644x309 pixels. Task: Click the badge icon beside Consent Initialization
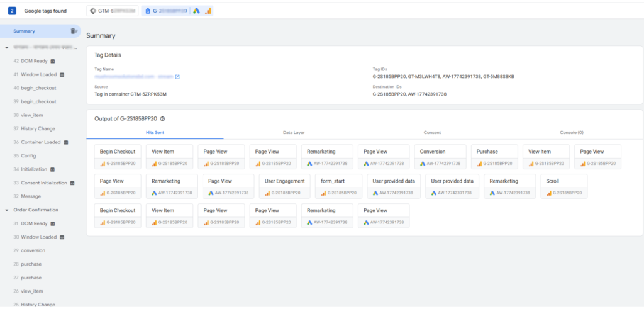click(72, 183)
